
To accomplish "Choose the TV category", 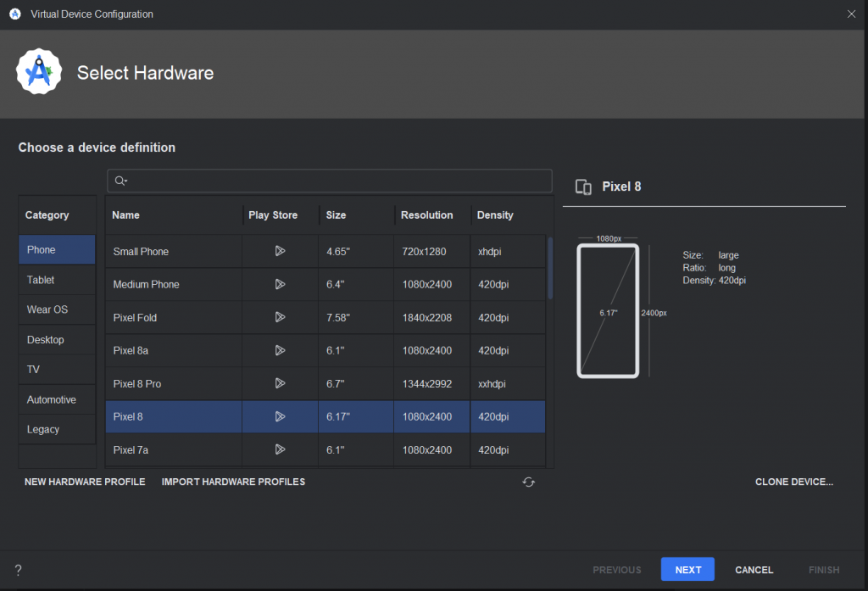I will [x=57, y=370].
